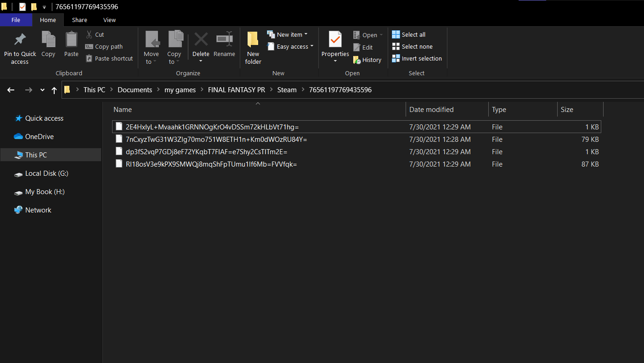This screenshot has height=363, width=644.
Task: Click the Rename icon in Organize group
Action: (224, 40)
